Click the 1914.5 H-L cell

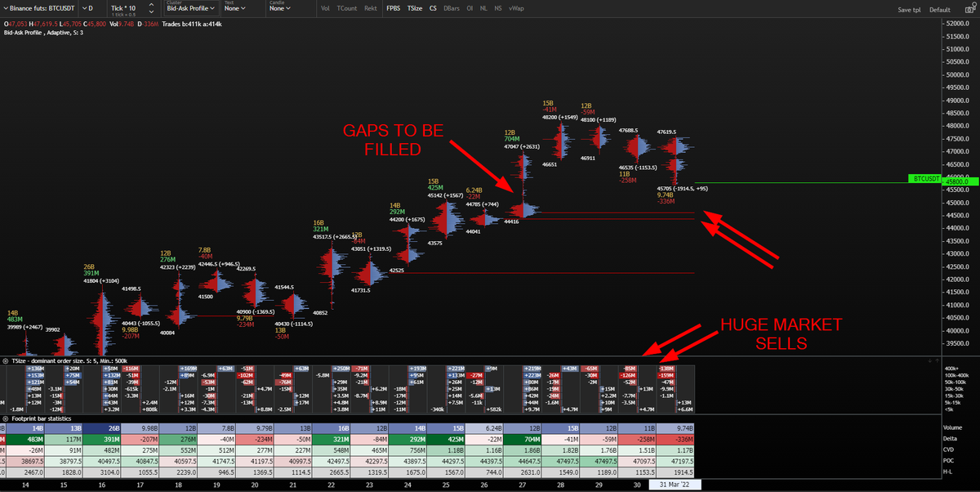(677, 472)
